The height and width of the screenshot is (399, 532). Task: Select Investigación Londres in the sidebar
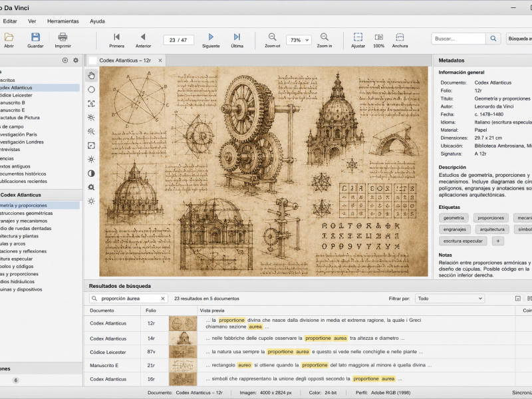(22, 142)
